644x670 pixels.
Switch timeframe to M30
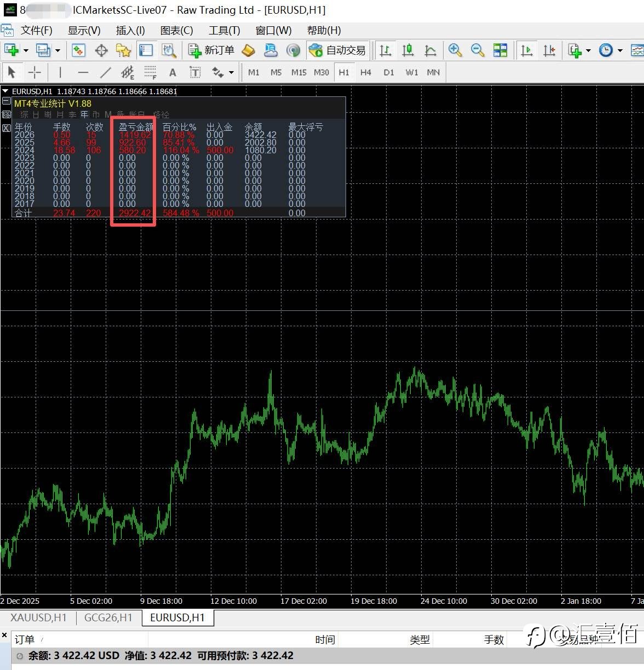click(x=321, y=72)
